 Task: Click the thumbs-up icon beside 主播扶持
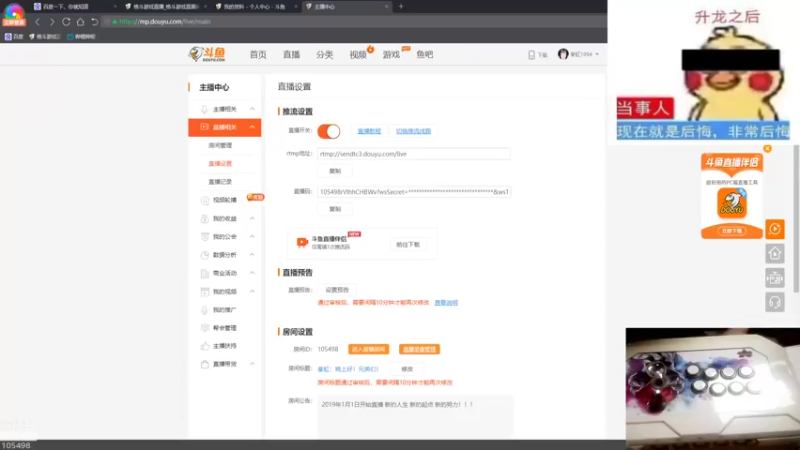pos(205,346)
